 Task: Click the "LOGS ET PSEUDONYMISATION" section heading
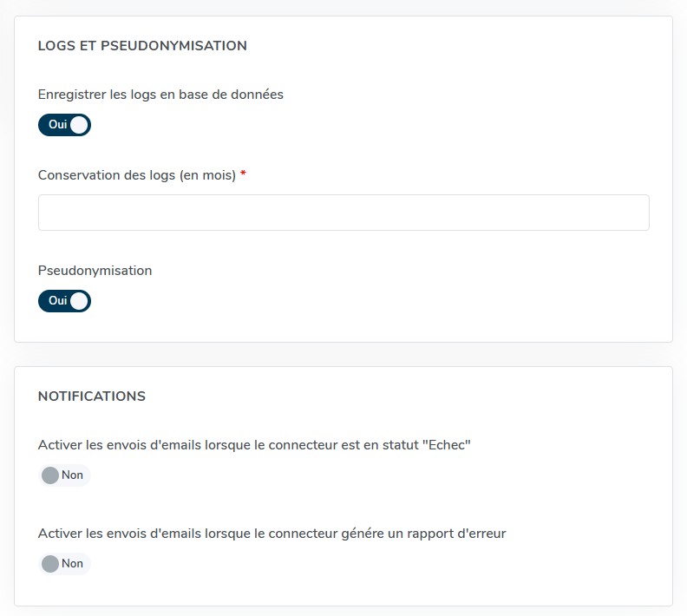142,46
